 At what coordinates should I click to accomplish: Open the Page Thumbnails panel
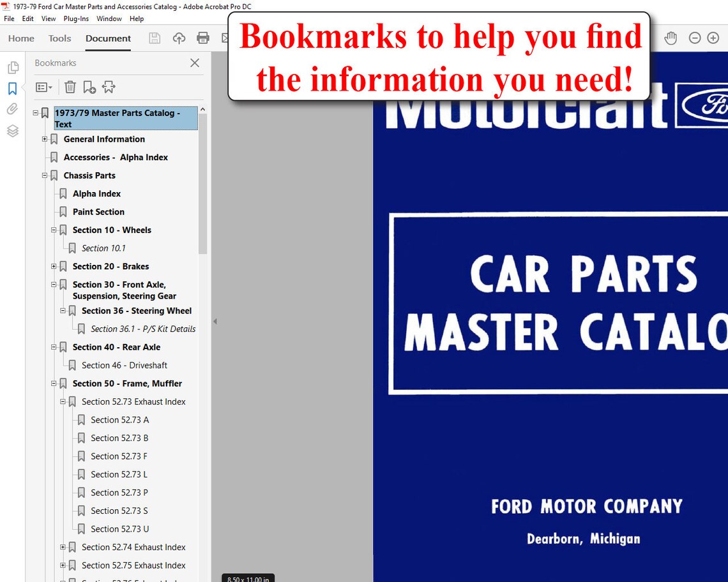(x=13, y=67)
